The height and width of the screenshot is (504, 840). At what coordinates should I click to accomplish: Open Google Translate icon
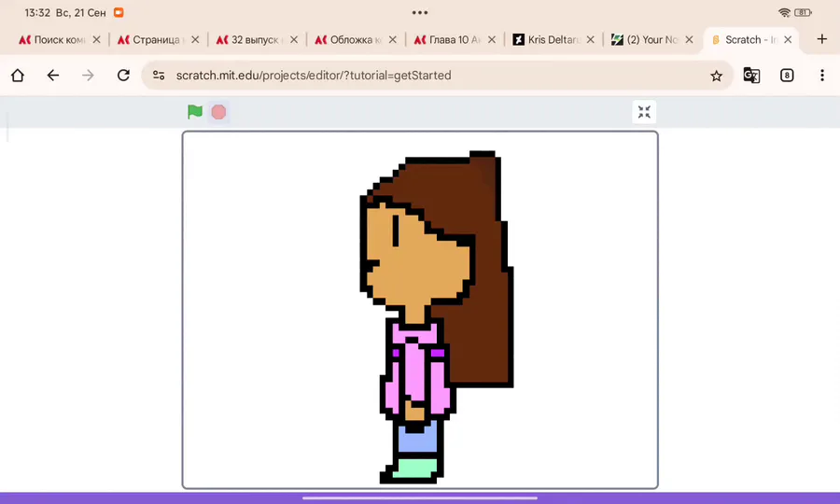pos(751,76)
